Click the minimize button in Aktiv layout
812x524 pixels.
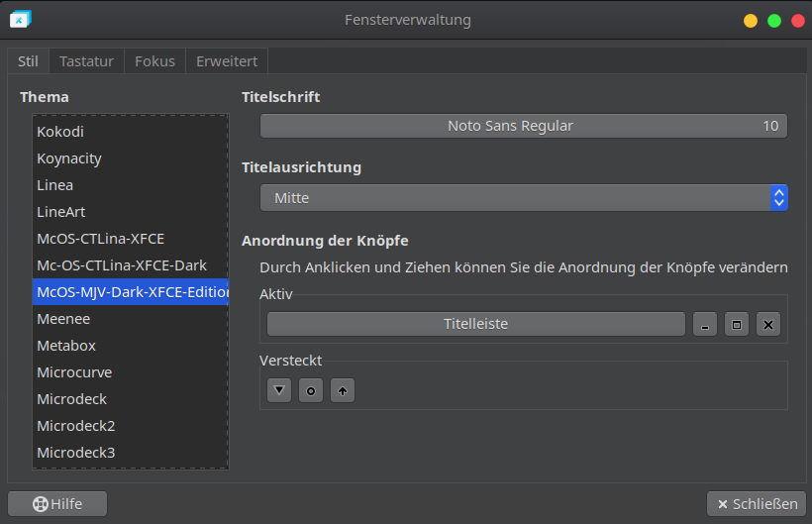tap(705, 324)
